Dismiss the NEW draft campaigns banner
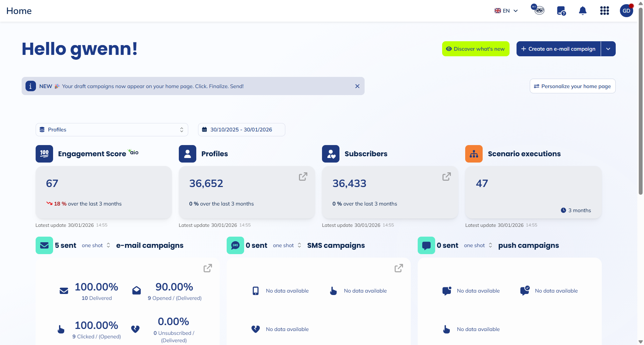Screen dimensions: 644x345 pos(357,86)
